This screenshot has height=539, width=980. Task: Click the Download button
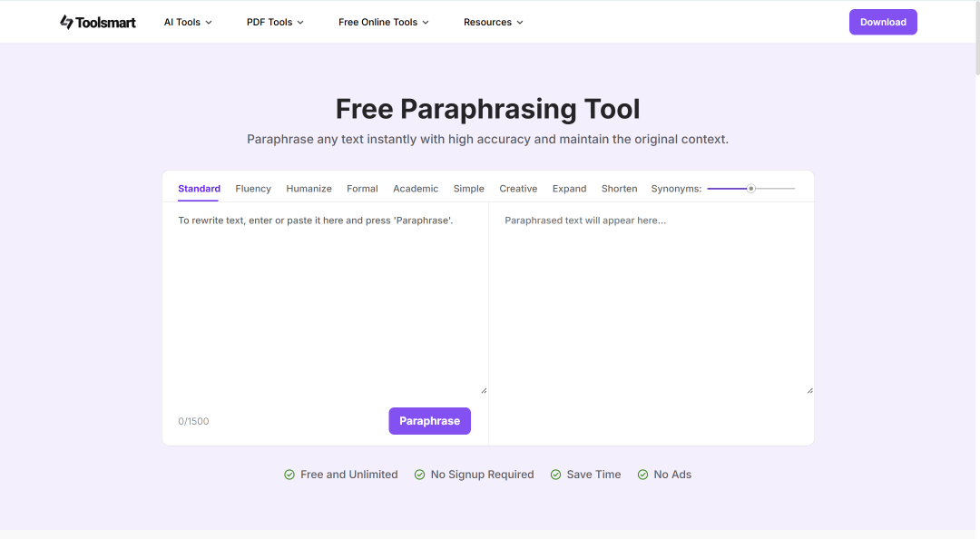(883, 22)
